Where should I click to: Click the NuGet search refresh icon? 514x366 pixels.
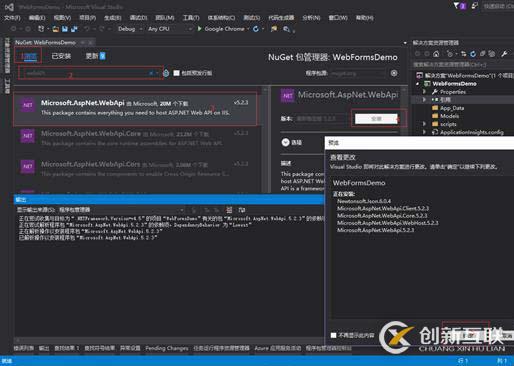(x=166, y=73)
